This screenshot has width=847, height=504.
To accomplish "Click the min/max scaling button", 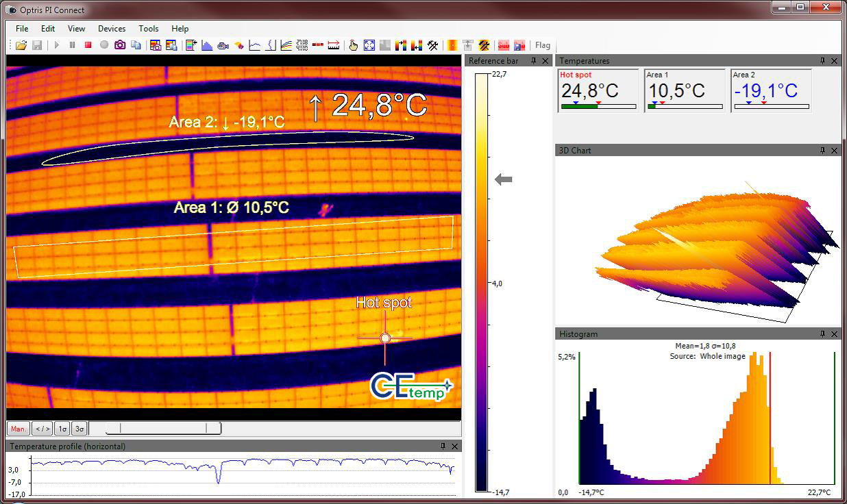I will [42, 429].
